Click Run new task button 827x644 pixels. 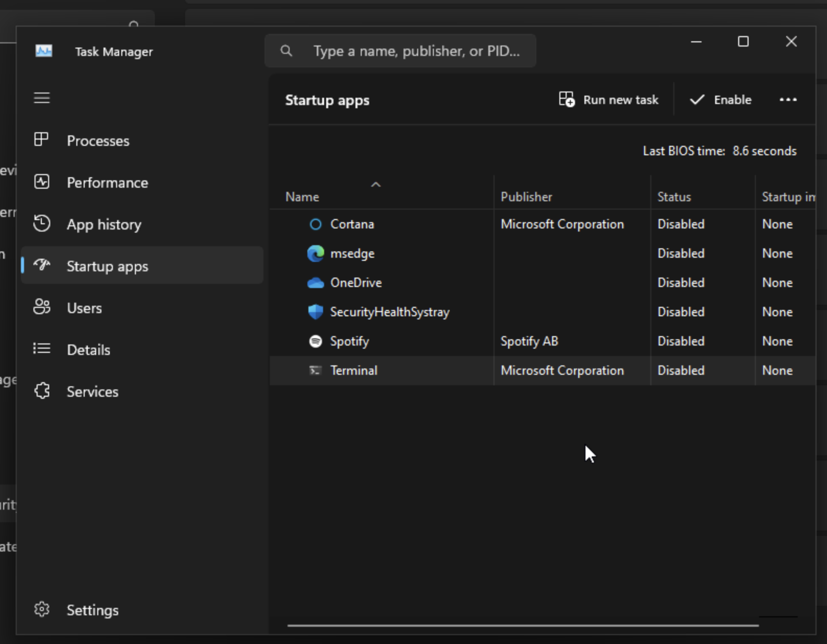click(x=608, y=100)
